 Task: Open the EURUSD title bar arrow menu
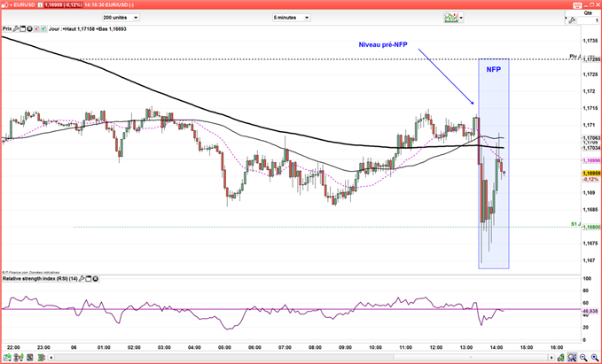click(11, 5)
